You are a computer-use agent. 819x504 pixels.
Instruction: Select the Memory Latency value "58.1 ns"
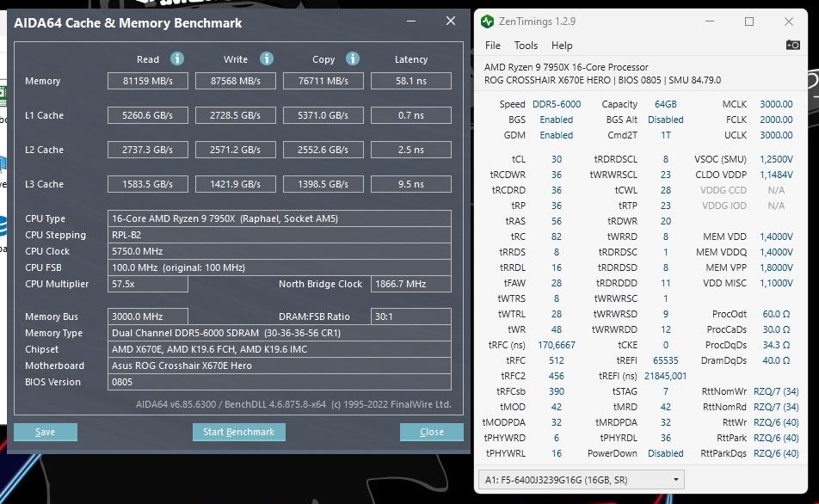click(x=411, y=81)
